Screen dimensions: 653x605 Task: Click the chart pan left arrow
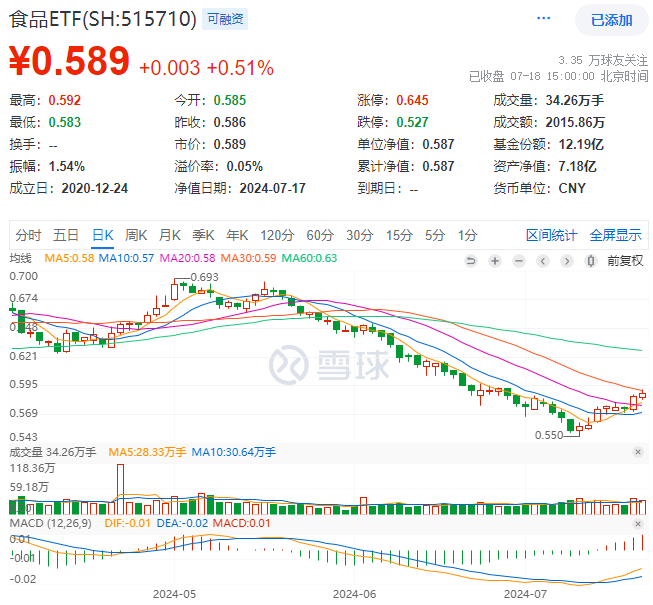(543, 261)
